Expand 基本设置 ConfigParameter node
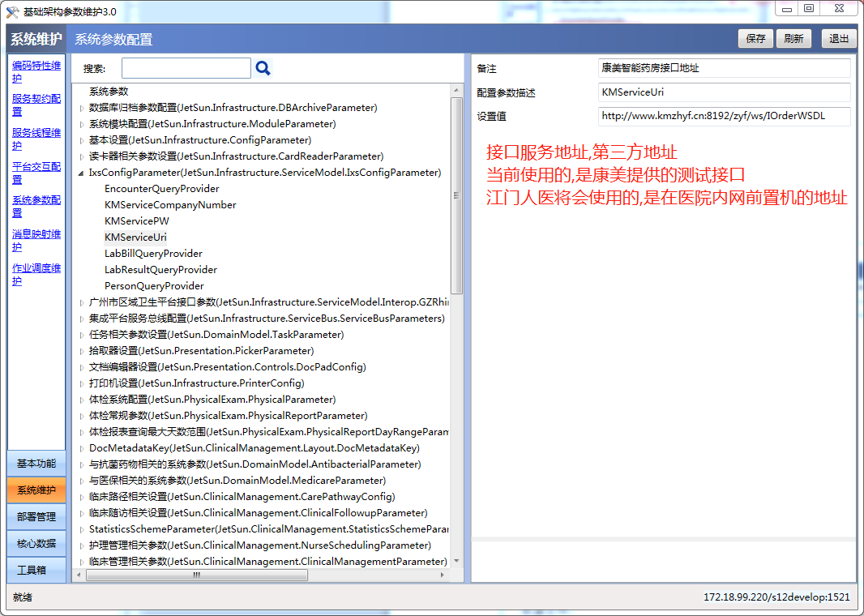Image resolution: width=864 pixels, height=616 pixels. pyautogui.click(x=82, y=140)
